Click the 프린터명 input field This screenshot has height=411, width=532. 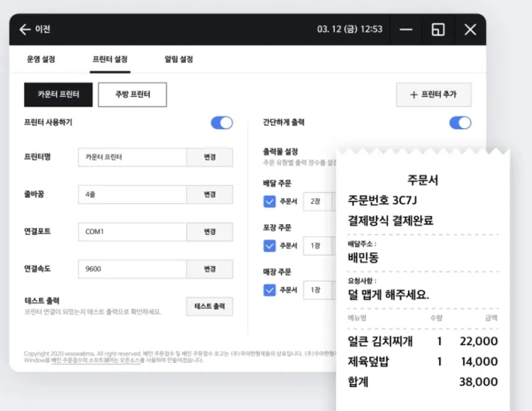point(132,158)
